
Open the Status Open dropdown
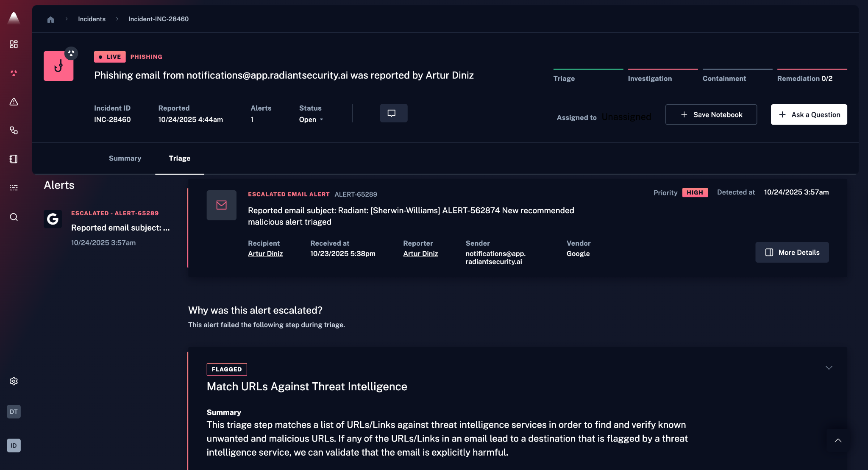point(311,120)
